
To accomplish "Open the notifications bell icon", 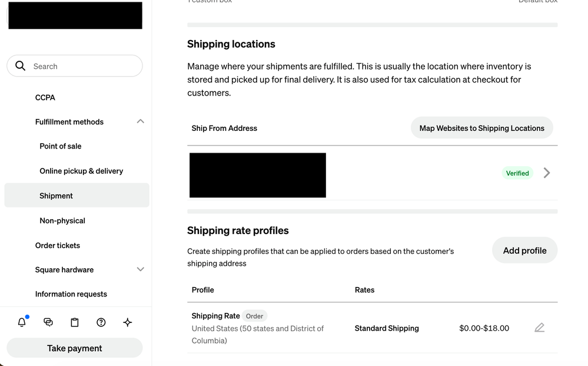I will pos(22,322).
